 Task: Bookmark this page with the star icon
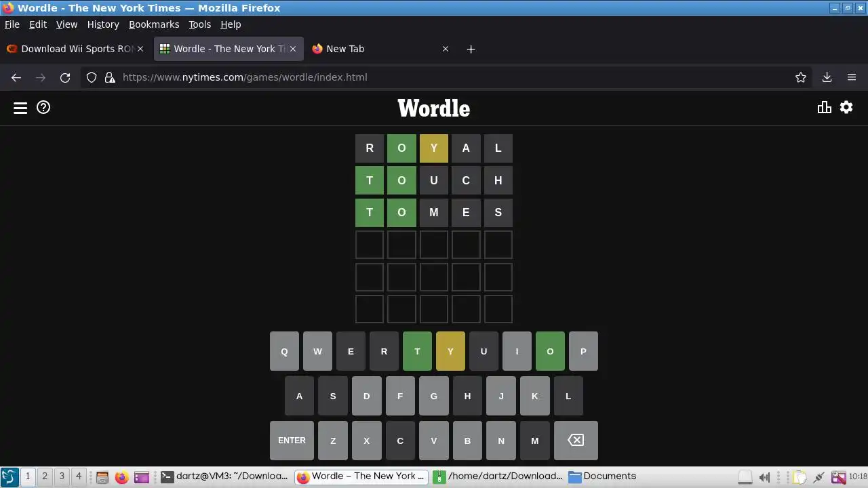801,77
